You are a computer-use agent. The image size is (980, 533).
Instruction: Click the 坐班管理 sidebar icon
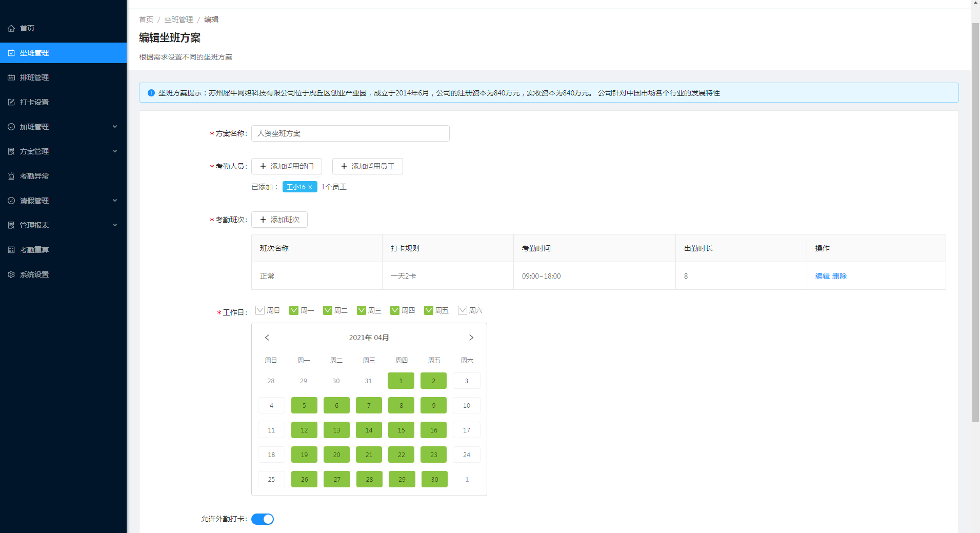(x=11, y=53)
